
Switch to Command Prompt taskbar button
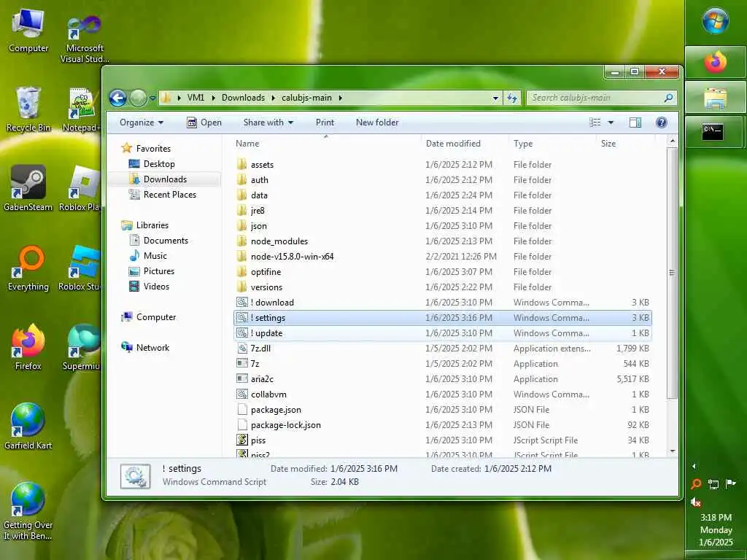point(713,131)
